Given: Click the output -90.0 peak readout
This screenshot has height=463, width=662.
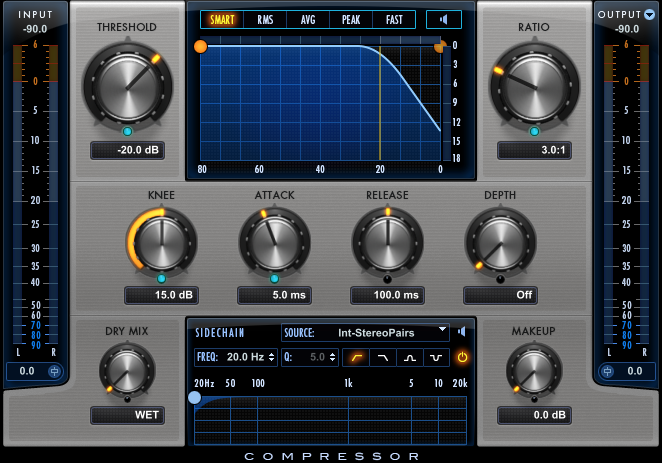Looking at the screenshot, I should [x=627, y=29].
